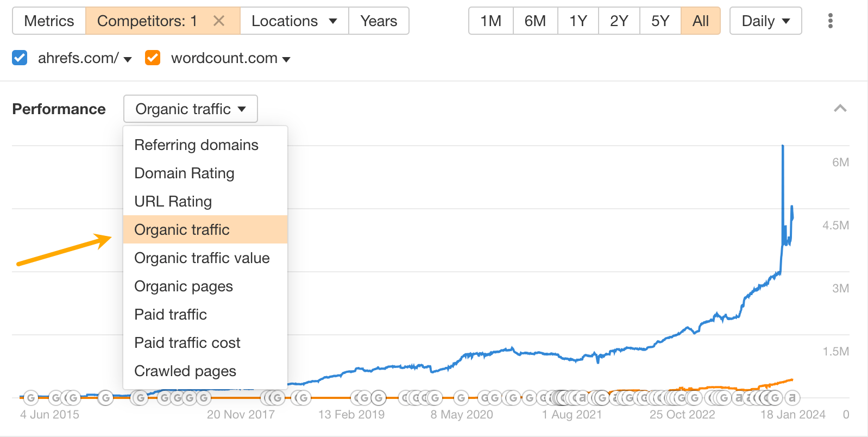Image resolution: width=868 pixels, height=437 pixels.
Task: Open the Locations dropdown
Action: 294,21
